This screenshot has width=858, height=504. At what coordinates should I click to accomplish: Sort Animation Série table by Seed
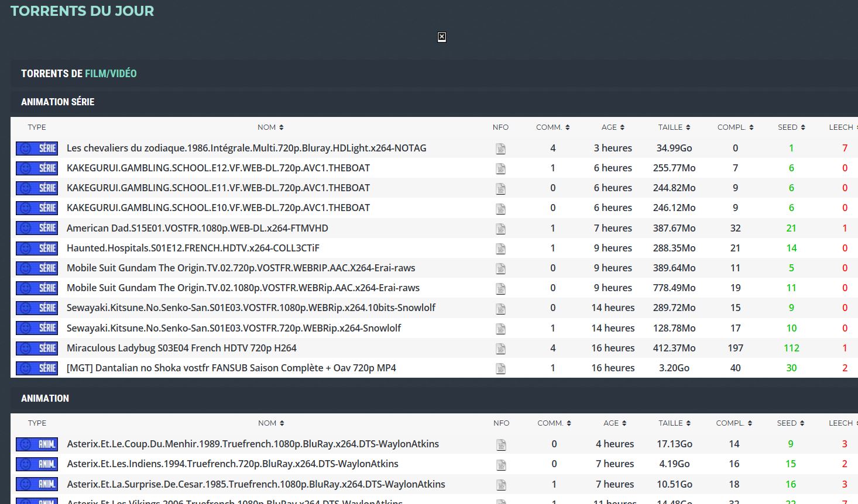pos(791,127)
